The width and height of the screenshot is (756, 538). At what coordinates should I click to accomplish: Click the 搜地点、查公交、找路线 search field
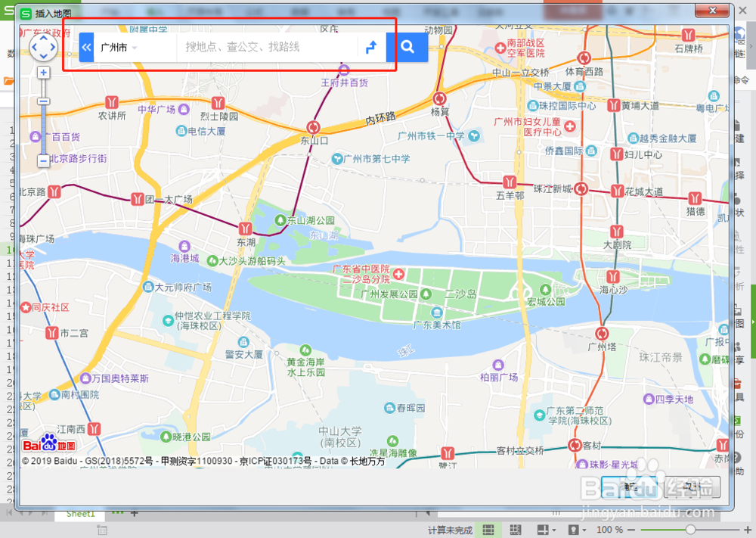coord(268,47)
